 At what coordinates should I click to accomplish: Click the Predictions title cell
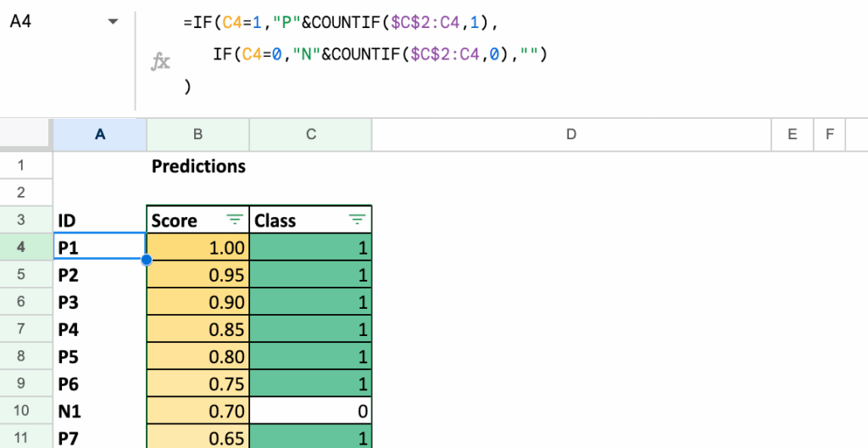198,166
